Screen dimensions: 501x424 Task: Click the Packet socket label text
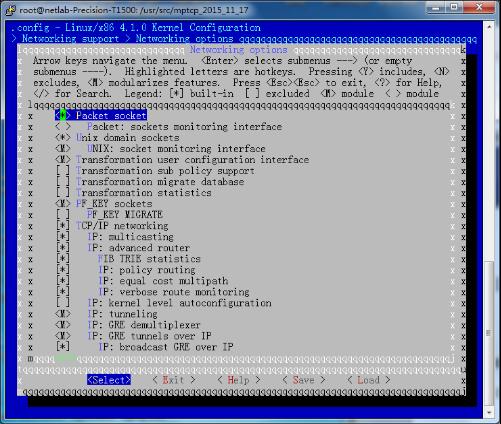pyautogui.click(x=111, y=116)
